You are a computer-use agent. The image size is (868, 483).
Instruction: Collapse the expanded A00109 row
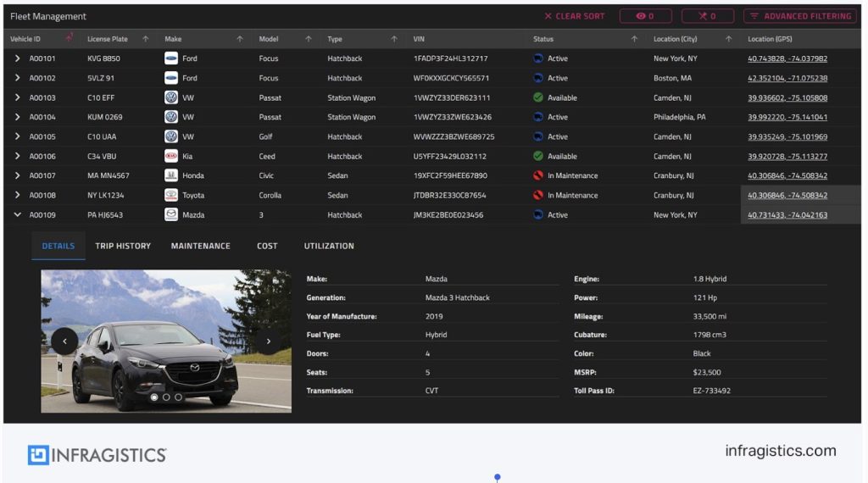click(17, 214)
